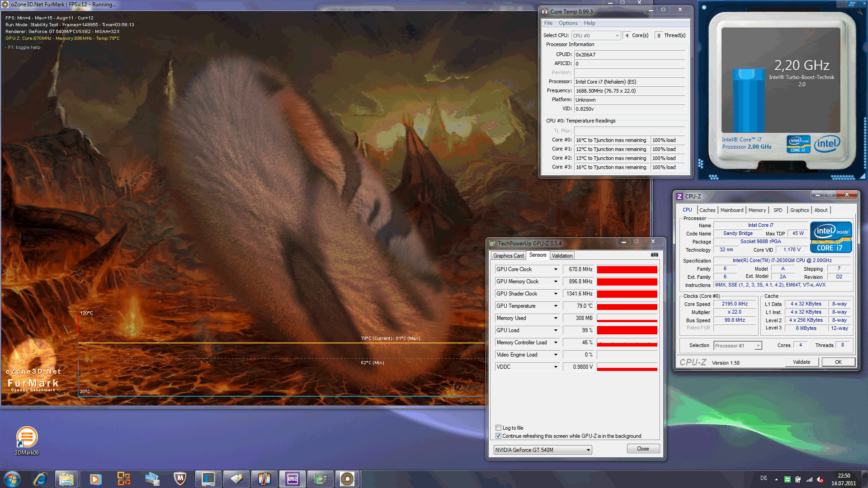Switch to the FurMark donut taskbar item
868x488 pixels.
[347, 479]
